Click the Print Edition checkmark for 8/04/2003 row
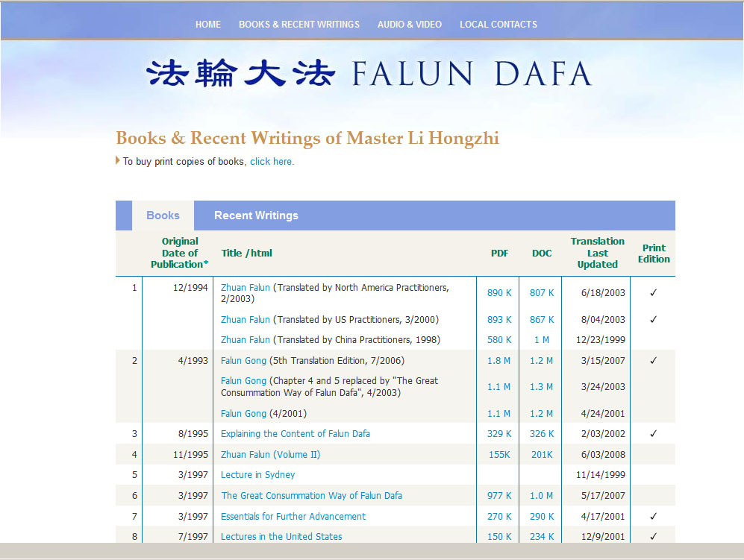Viewport: 744px width, 560px height. pyautogui.click(x=654, y=319)
